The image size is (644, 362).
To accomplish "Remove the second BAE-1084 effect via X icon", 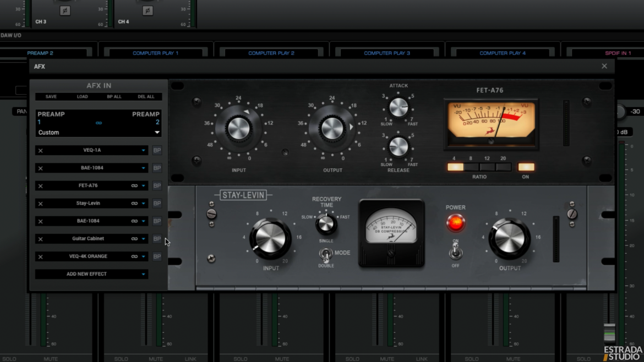I will point(40,221).
